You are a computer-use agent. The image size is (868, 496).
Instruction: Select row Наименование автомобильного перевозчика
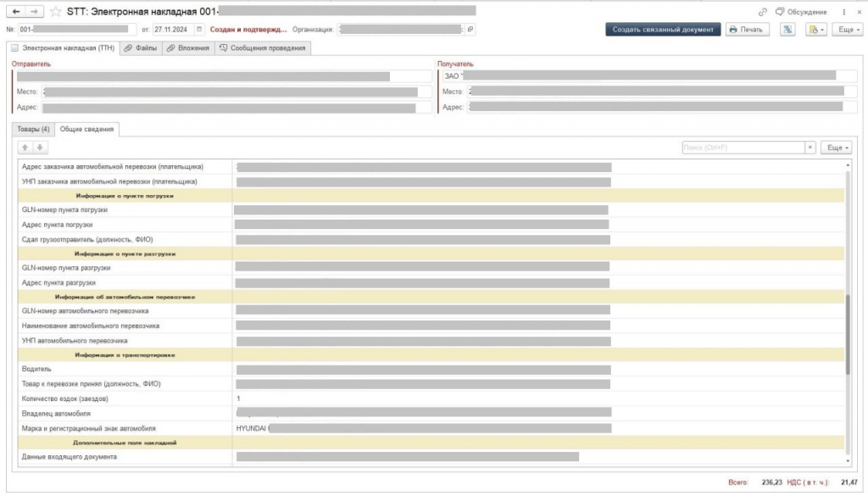[x=431, y=326]
